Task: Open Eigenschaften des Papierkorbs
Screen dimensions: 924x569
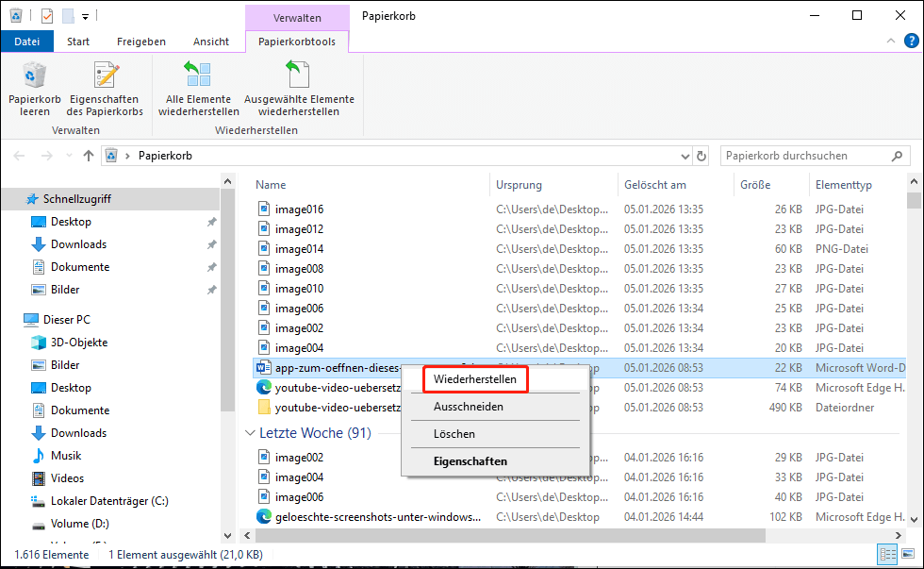Action: pos(106,77)
